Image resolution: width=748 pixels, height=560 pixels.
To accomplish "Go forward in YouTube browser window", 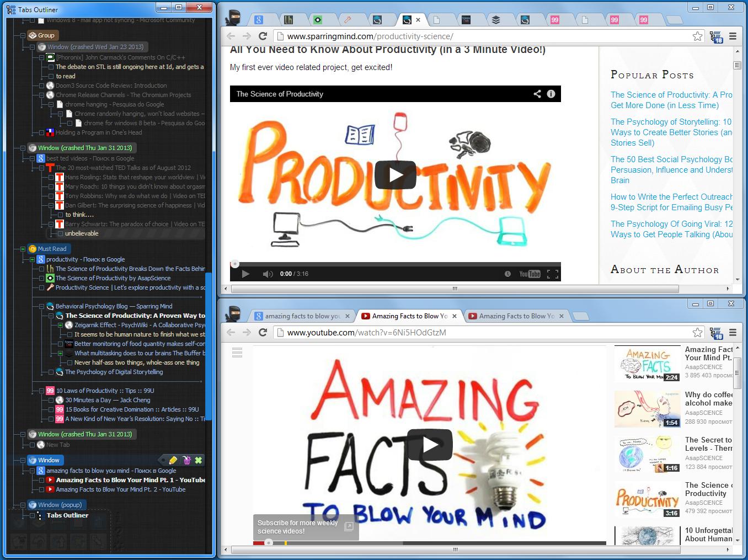I will (x=247, y=333).
